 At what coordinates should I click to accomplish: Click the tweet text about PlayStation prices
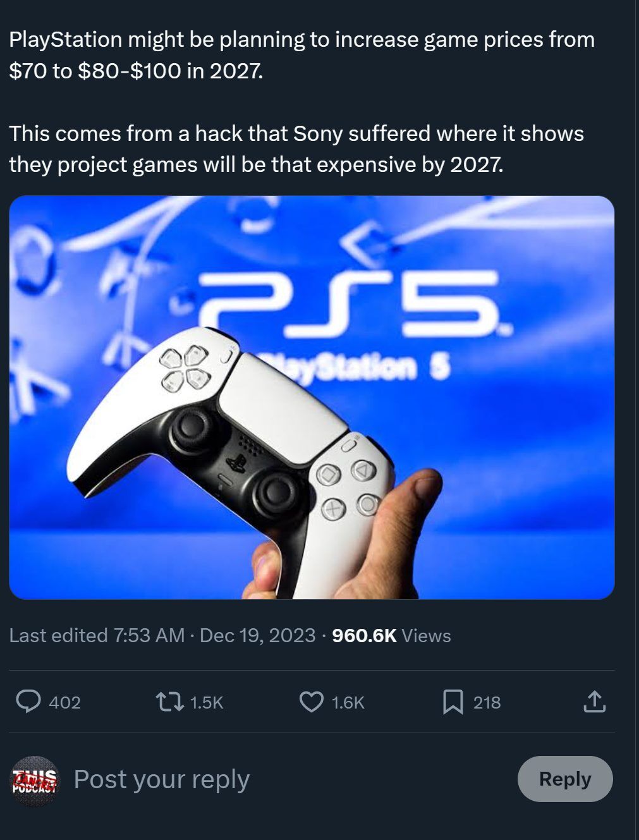pyautogui.click(x=302, y=55)
